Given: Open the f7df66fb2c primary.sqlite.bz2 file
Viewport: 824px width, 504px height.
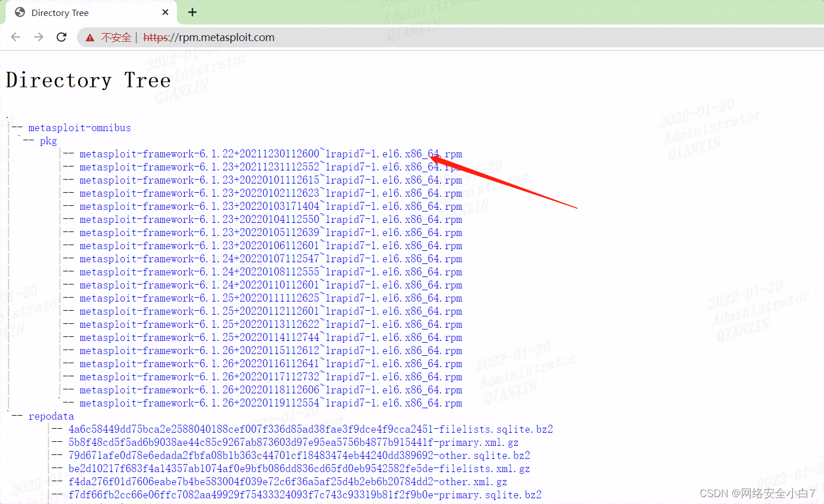Looking at the screenshot, I should tap(305, 495).
